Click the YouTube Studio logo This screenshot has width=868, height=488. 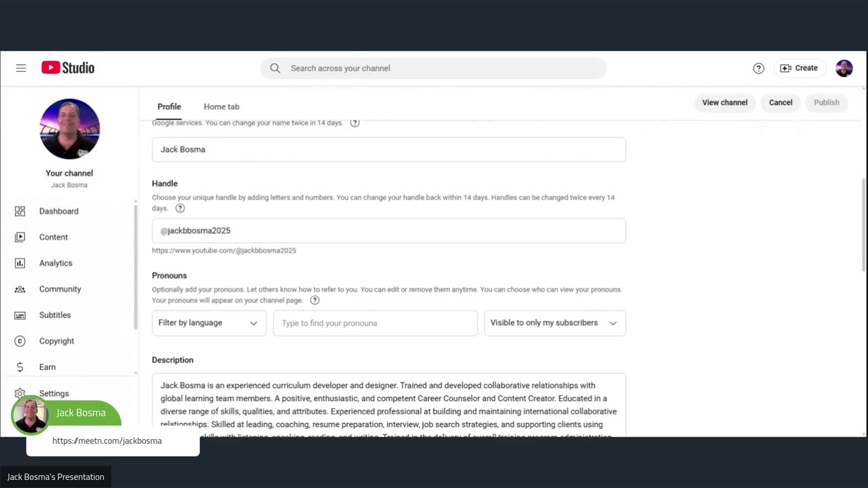pos(68,68)
